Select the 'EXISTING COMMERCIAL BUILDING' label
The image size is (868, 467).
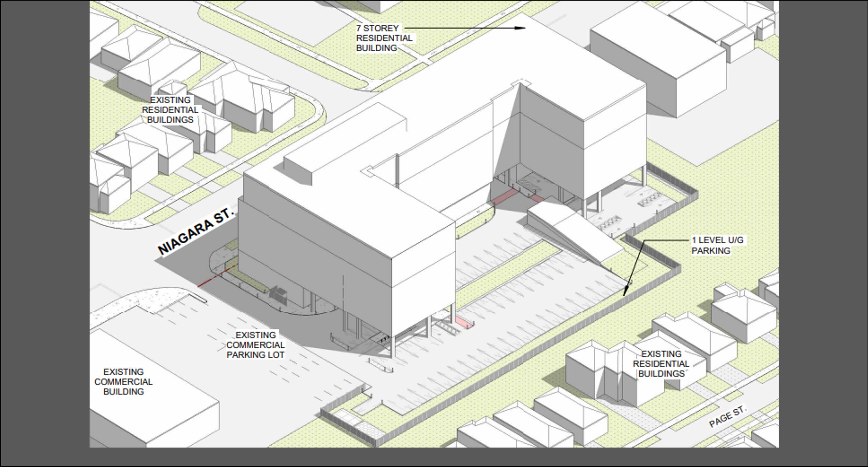pos(123,382)
